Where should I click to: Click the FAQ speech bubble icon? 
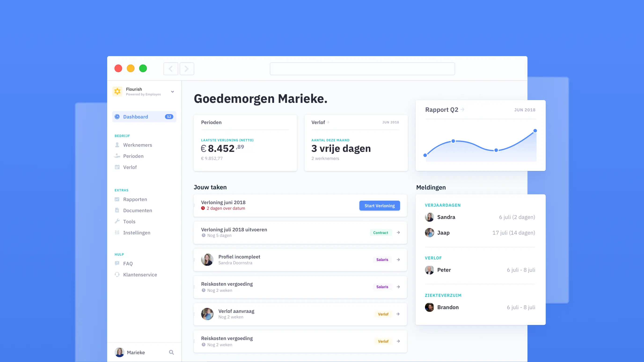(x=117, y=263)
